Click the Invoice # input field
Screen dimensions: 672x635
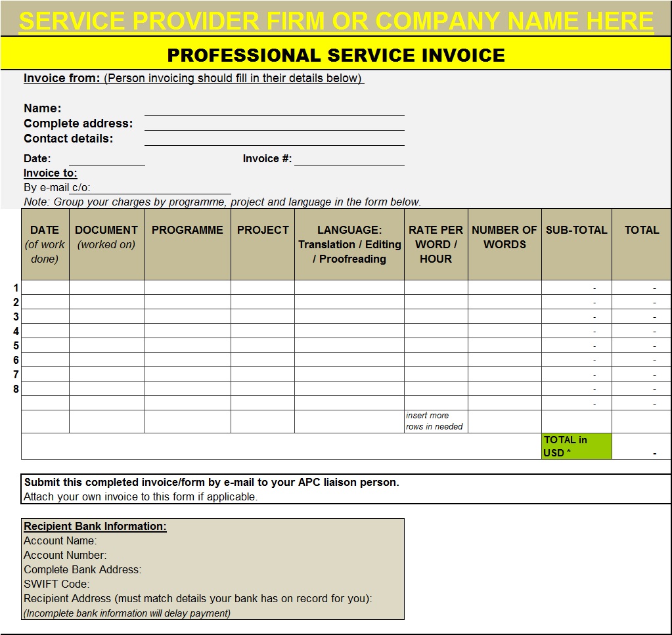[x=349, y=159]
